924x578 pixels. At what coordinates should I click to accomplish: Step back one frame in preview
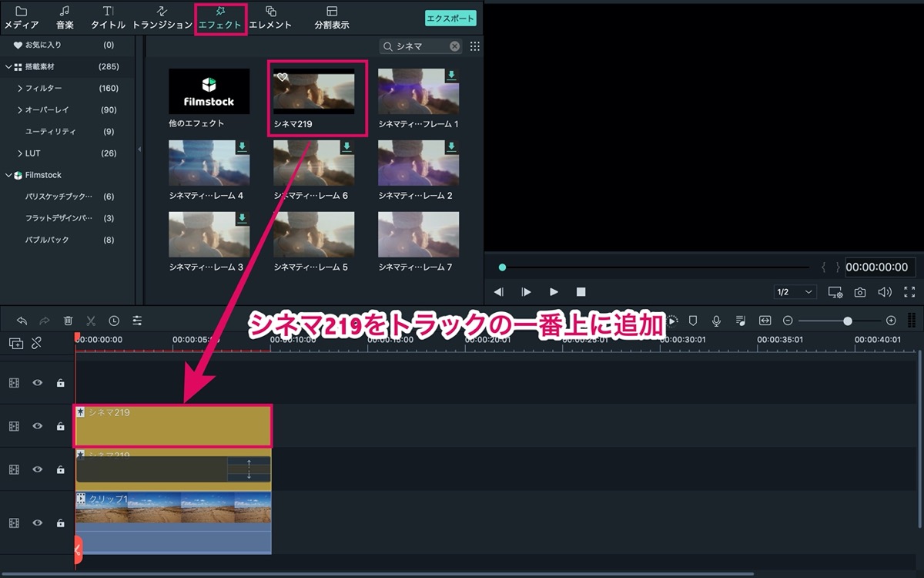pos(499,292)
